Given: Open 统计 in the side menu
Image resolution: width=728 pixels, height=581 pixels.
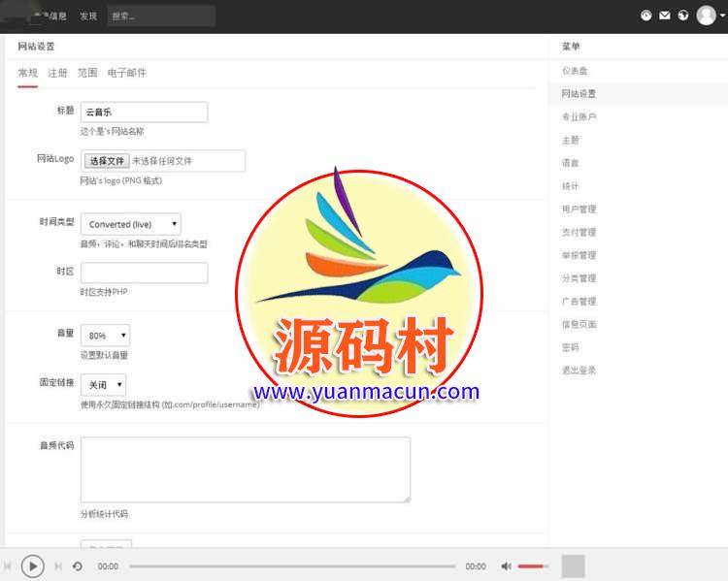Looking at the screenshot, I should [570, 186].
